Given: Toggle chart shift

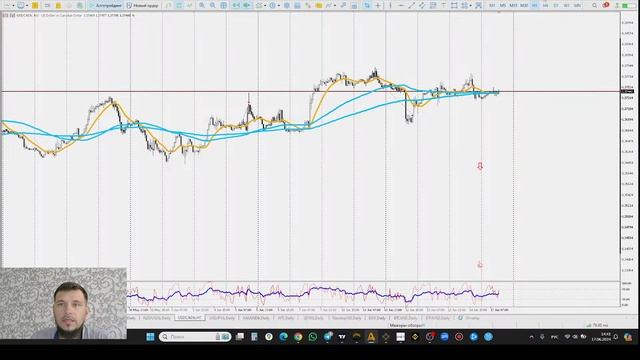Looking at the screenshot, I should [x=247, y=5].
